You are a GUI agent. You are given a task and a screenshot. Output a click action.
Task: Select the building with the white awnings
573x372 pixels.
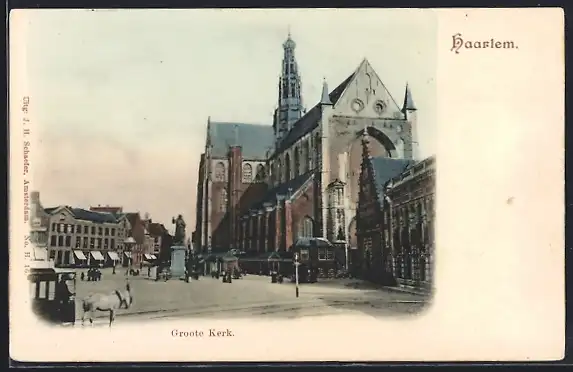83,236
